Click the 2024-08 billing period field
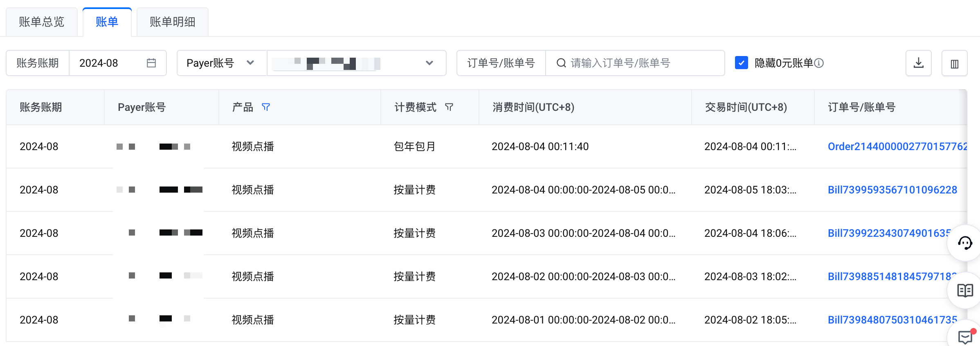Viewport: 980px width, 346px height. tap(118, 63)
